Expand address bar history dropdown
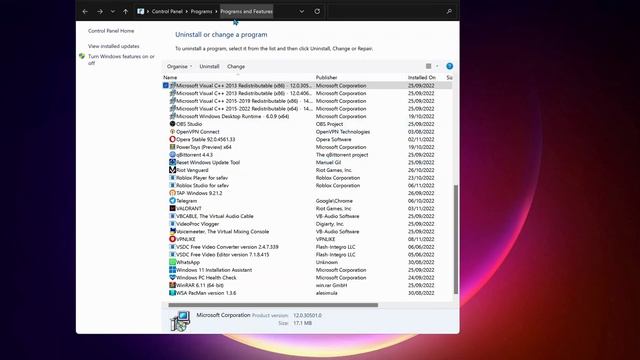The height and width of the screenshot is (360, 640). point(302,11)
